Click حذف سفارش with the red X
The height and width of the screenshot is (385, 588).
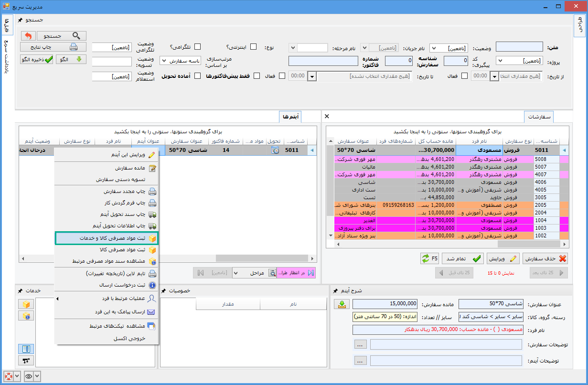(545, 258)
